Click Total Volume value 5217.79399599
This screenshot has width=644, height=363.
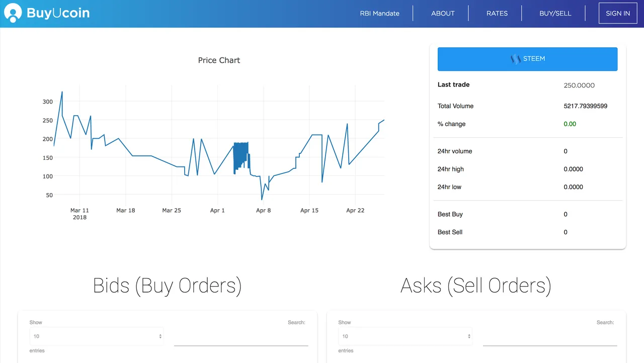point(586,106)
